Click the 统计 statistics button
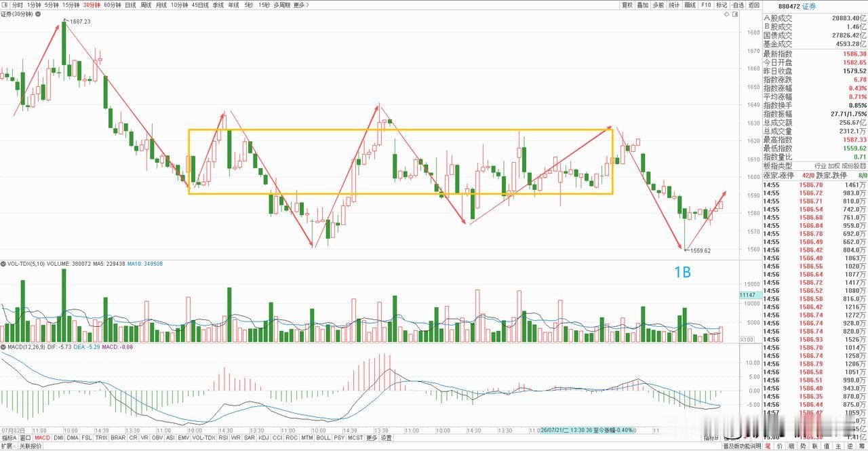The height and width of the screenshot is (451, 868). pos(675,5)
